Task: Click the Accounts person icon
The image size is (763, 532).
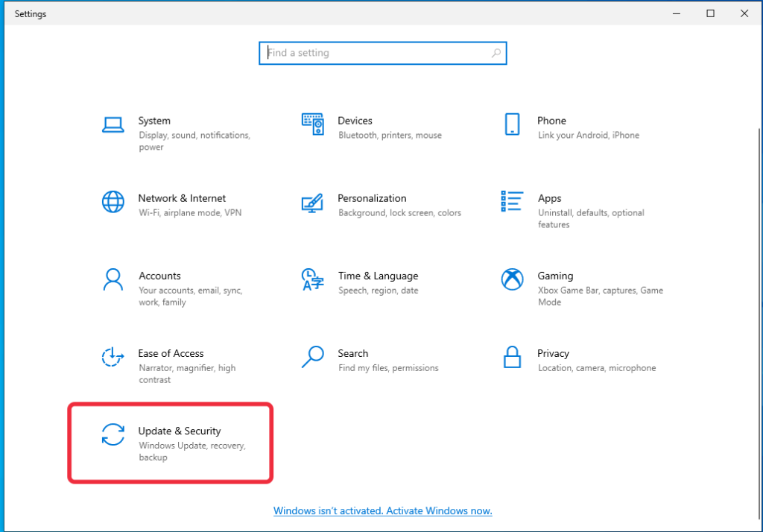Action: click(113, 279)
